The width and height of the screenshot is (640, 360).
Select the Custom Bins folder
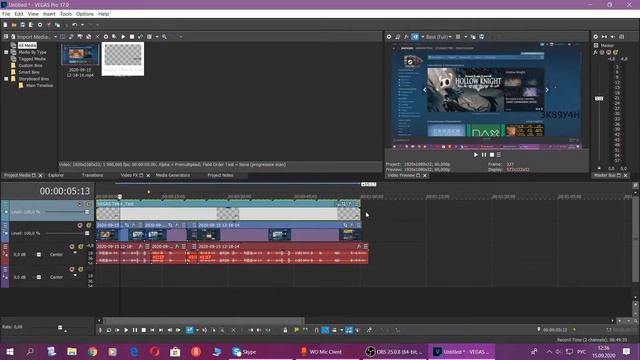[30, 65]
